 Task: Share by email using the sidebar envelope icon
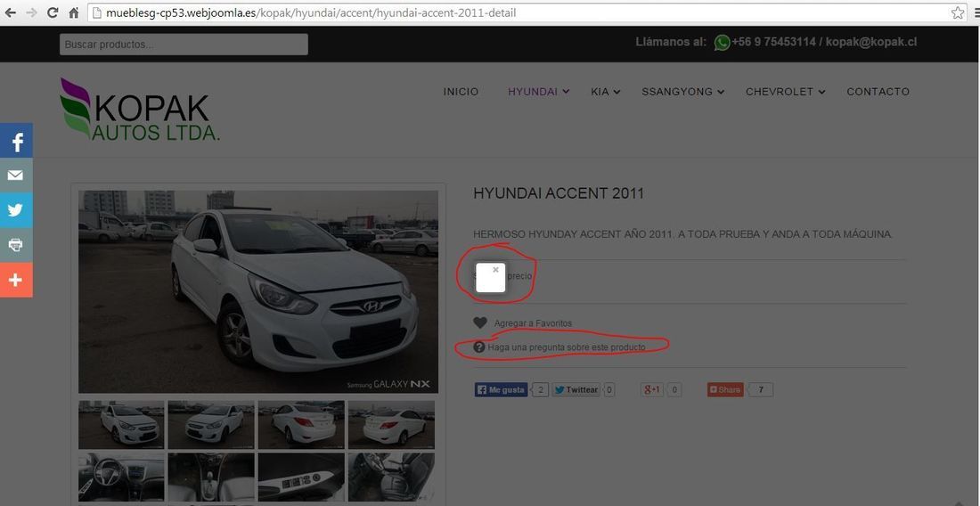pos(16,175)
